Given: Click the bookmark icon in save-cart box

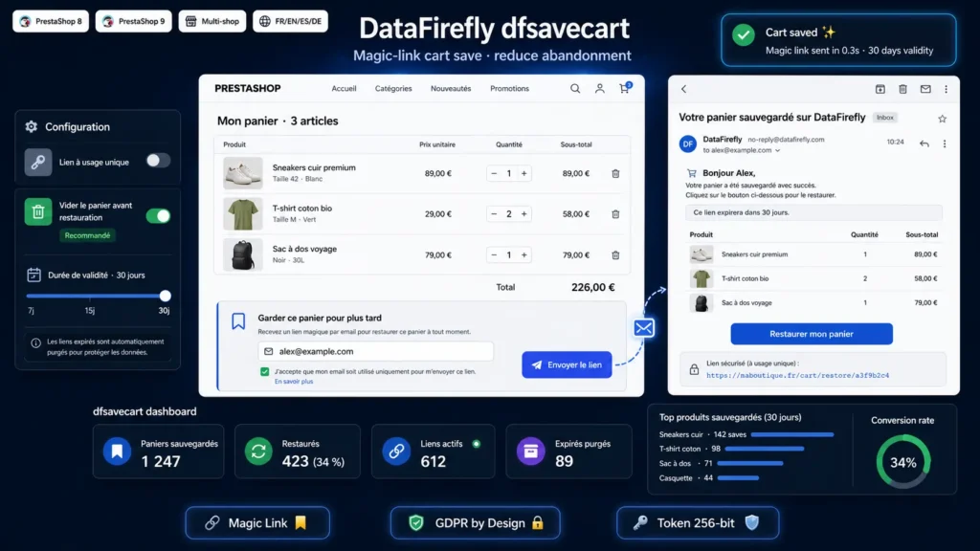Looking at the screenshot, I should (x=238, y=321).
